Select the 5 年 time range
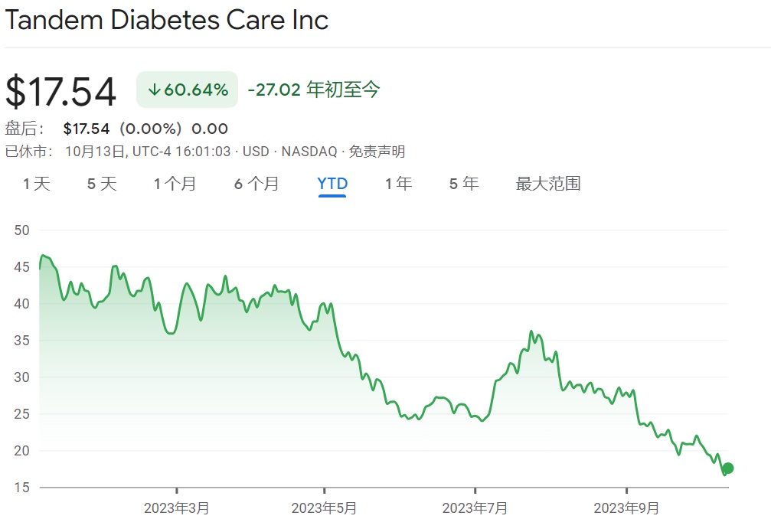The image size is (771, 532). (464, 184)
